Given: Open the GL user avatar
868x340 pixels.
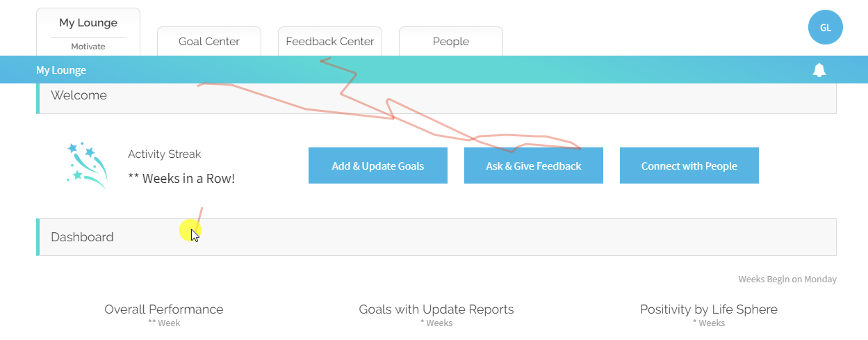Looking at the screenshot, I should click(x=826, y=28).
